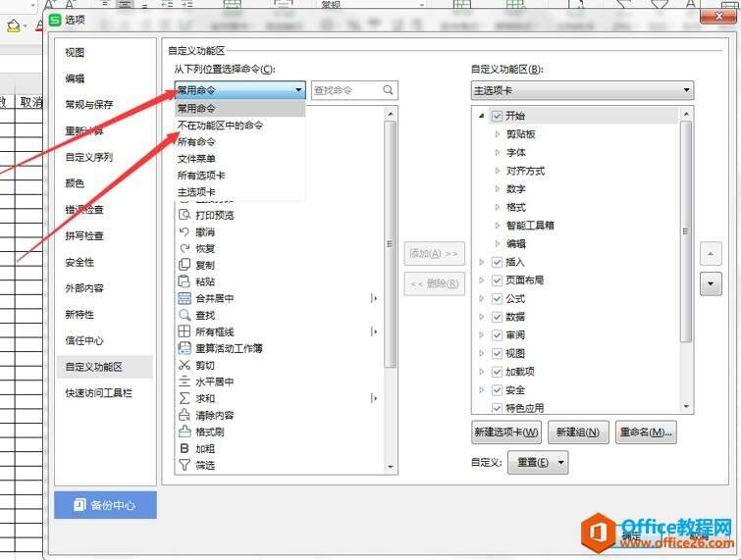
Task: Open the Backup Center (备份中心) button
Action: (x=105, y=505)
